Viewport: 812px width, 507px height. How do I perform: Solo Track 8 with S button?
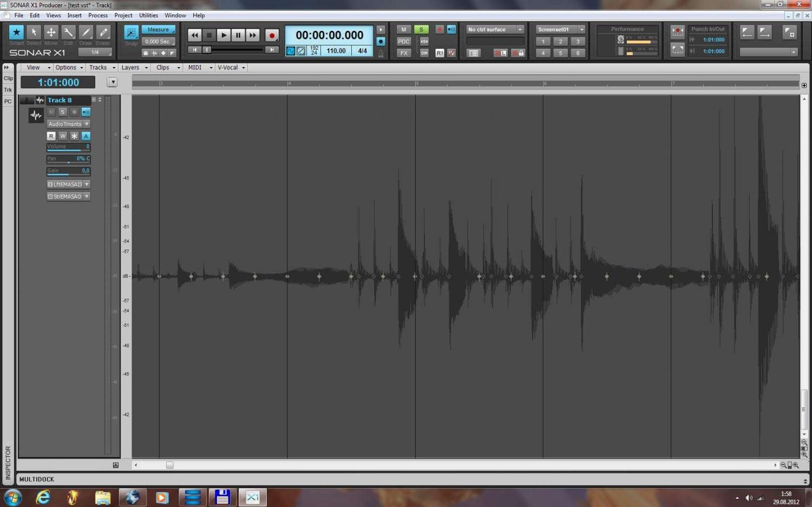tap(63, 112)
